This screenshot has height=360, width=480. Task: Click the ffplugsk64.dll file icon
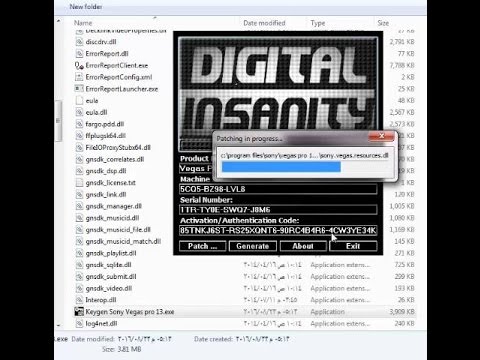pyautogui.click(x=79, y=136)
